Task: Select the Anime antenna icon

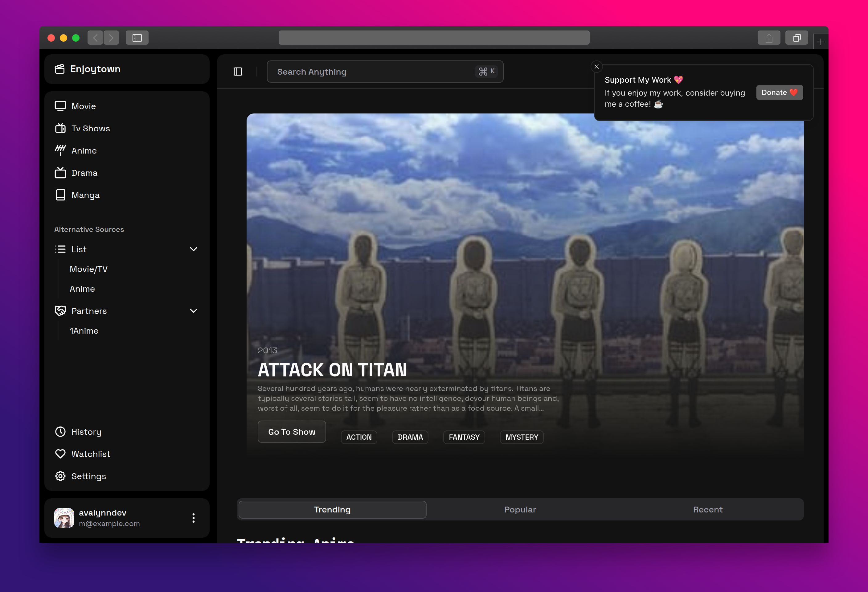Action: pyautogui.click(x=60, y=150)
